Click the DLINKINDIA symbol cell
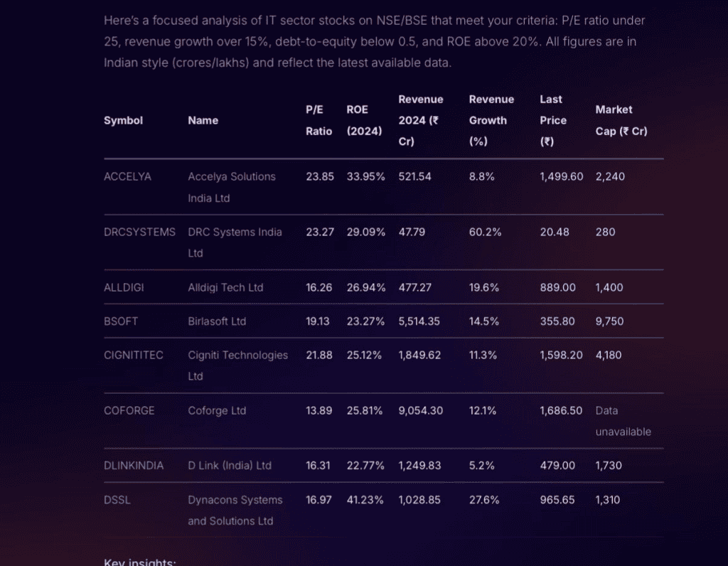This screenshot has width=728, height=566. (x=134, y=466)
